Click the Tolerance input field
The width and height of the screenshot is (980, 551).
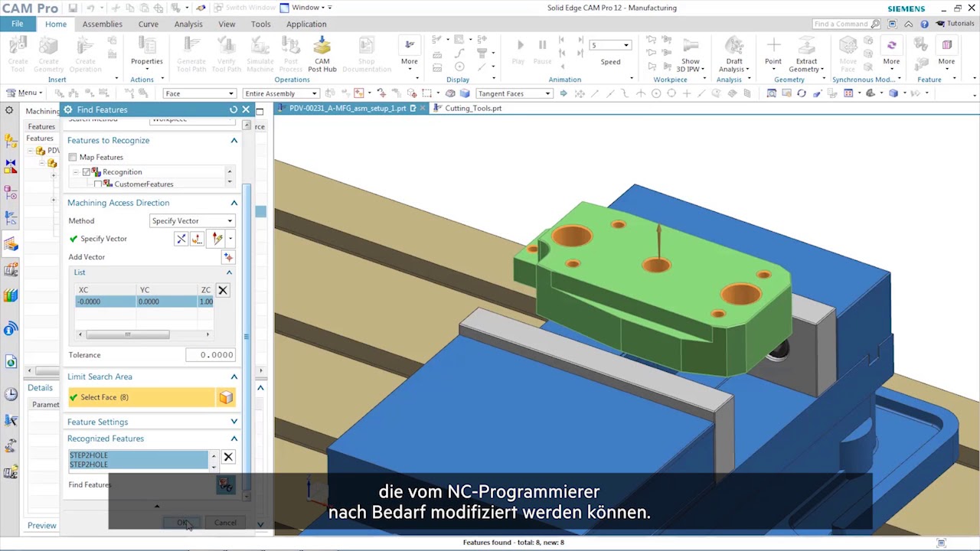click(210, 355)
